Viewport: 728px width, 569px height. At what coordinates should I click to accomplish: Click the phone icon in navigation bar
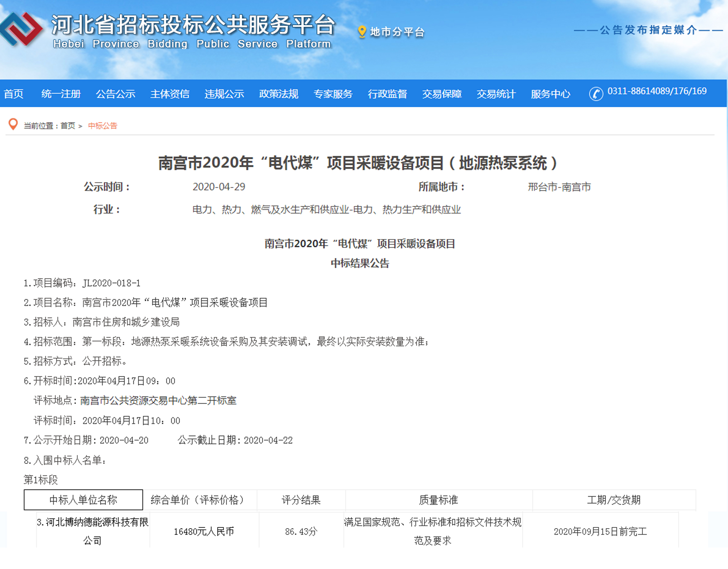[596, 94]
